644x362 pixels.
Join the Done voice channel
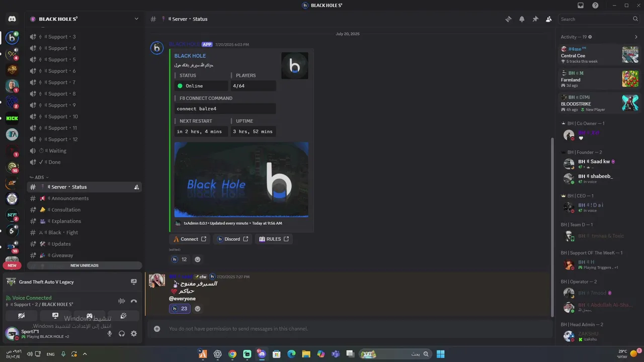click(84, 162)
